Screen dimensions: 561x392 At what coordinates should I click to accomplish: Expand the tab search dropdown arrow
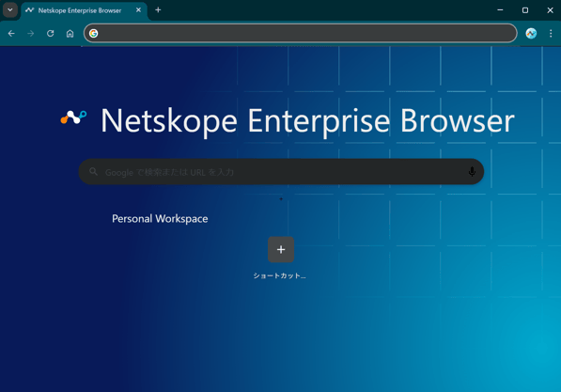pos(10,10)
